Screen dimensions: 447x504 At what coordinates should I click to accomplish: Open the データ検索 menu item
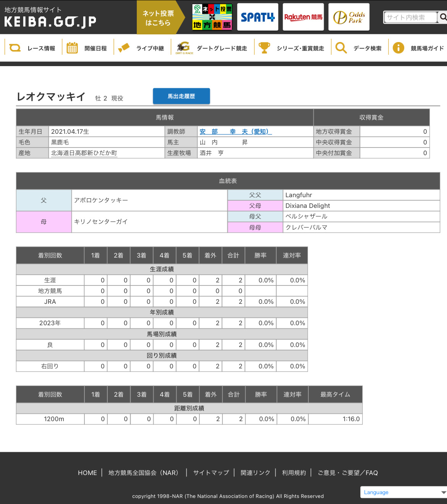[368, 49]
